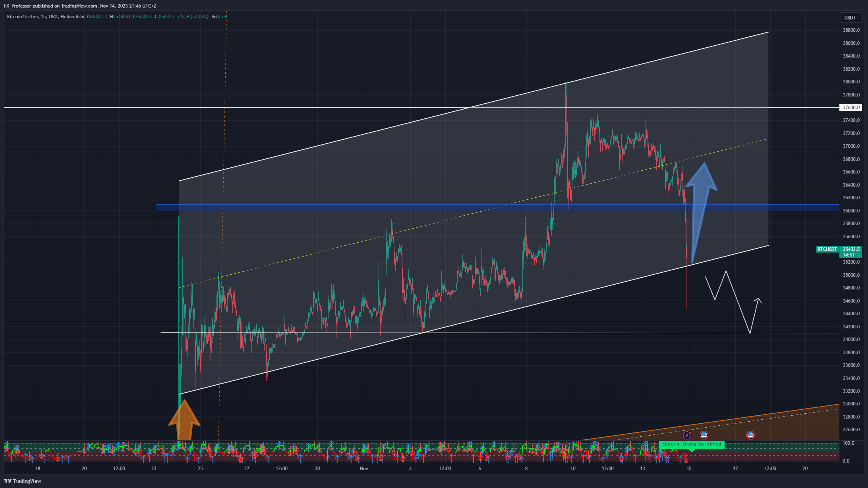Select the High value H35440.0
Viewport: 868px width, 488px height.
120,17
